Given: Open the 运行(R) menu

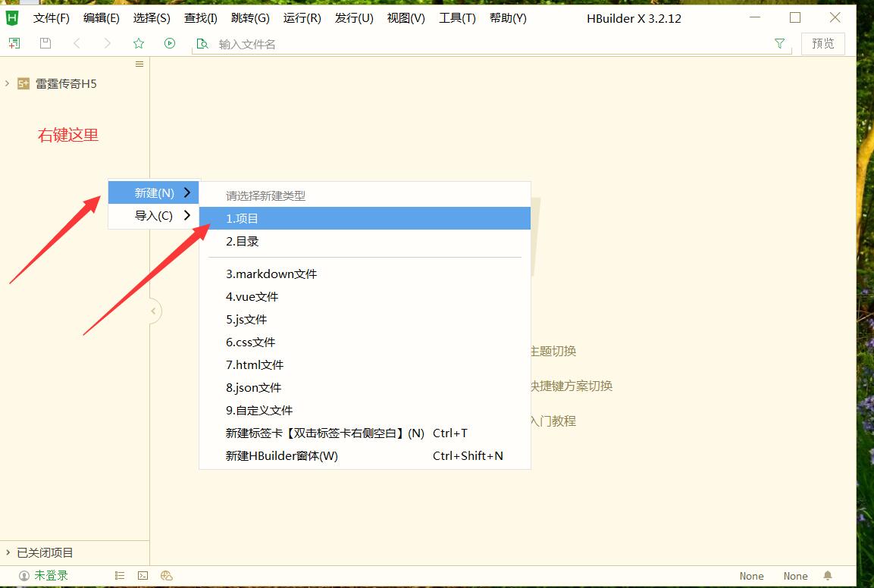Looking at the screenshot, I should click(302, 18).
